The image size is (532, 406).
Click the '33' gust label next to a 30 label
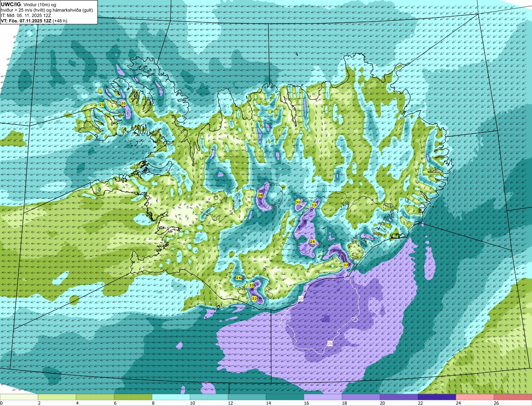click(x=314, y=205)
